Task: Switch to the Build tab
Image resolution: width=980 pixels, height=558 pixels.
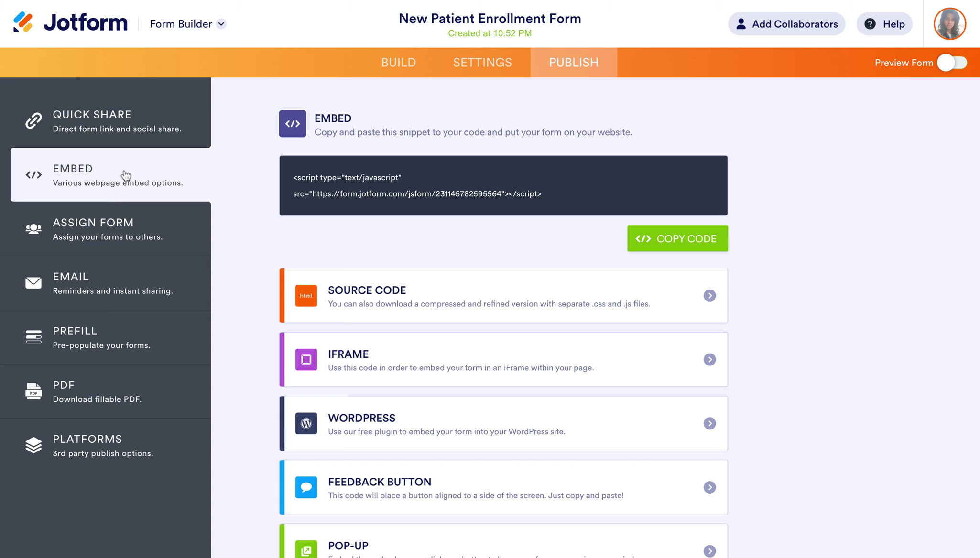Action: pyautogui.click(x=399, y=63)
